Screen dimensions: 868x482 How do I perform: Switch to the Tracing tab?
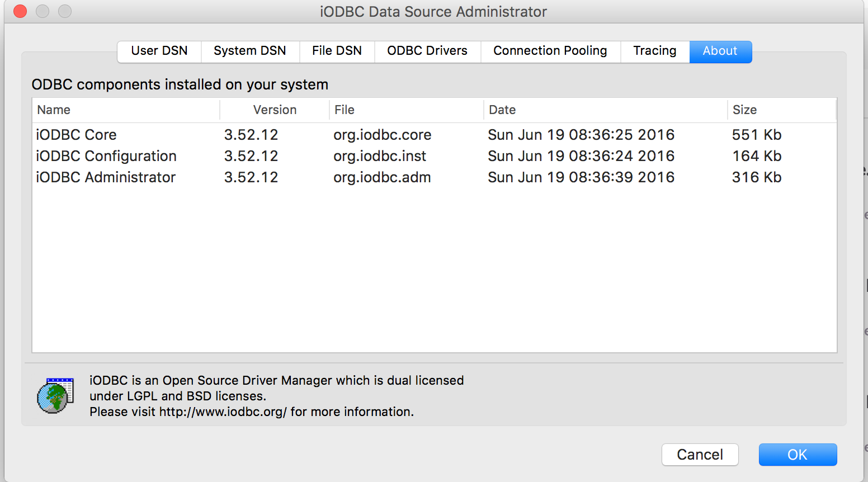pos(654,51)
